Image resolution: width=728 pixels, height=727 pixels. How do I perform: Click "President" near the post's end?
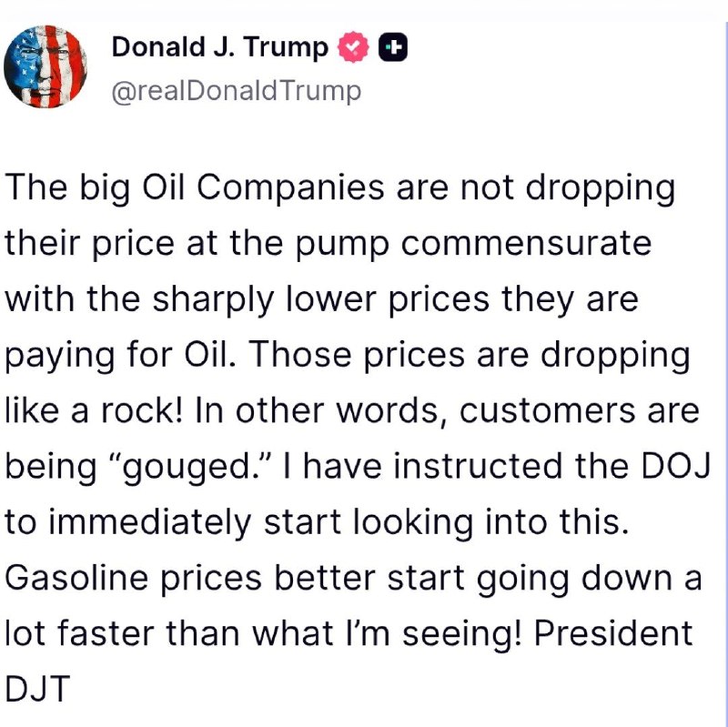pos(612,633)
